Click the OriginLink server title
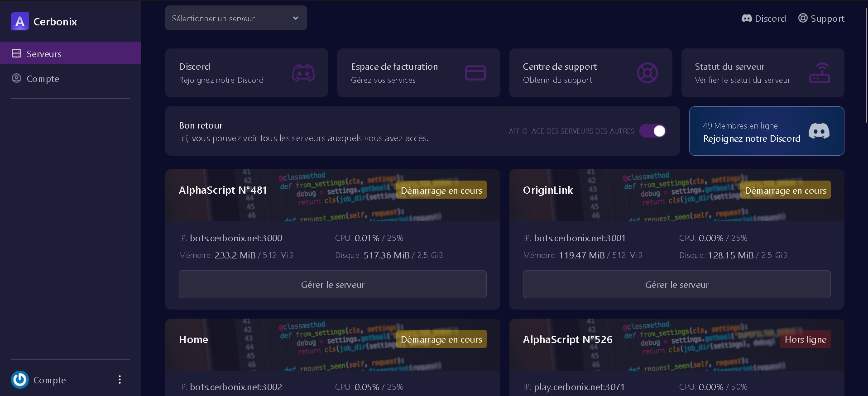Screen dimensions: 868x396 [x=548, y=190]
